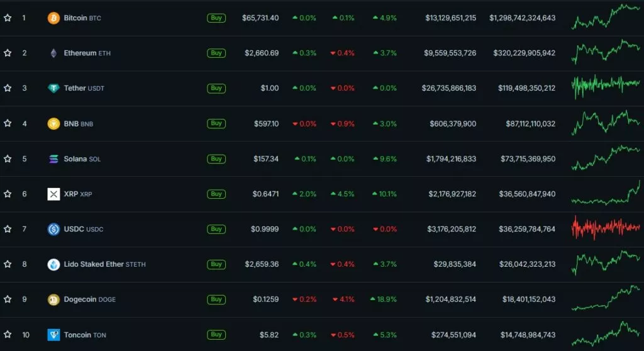Click the USDC coin logo icon
Image resolution: width=644 pixels, height=351 pixels.
(53, 230)
